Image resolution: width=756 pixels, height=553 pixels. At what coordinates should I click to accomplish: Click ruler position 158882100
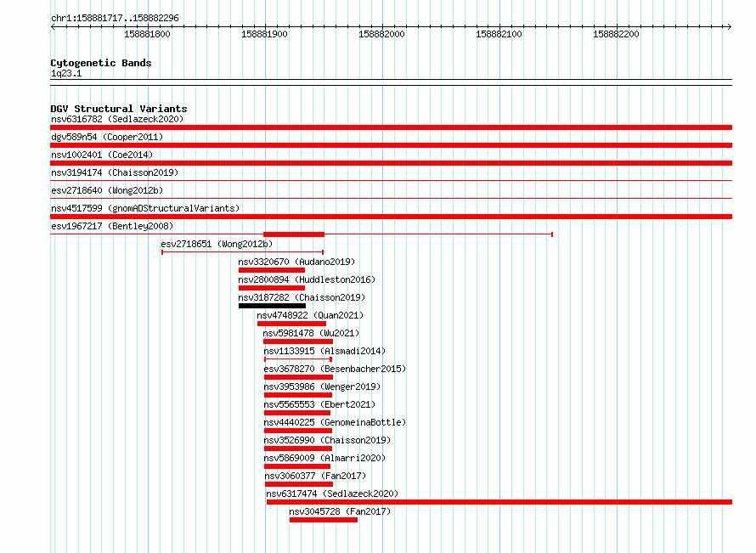pos(499,34)
